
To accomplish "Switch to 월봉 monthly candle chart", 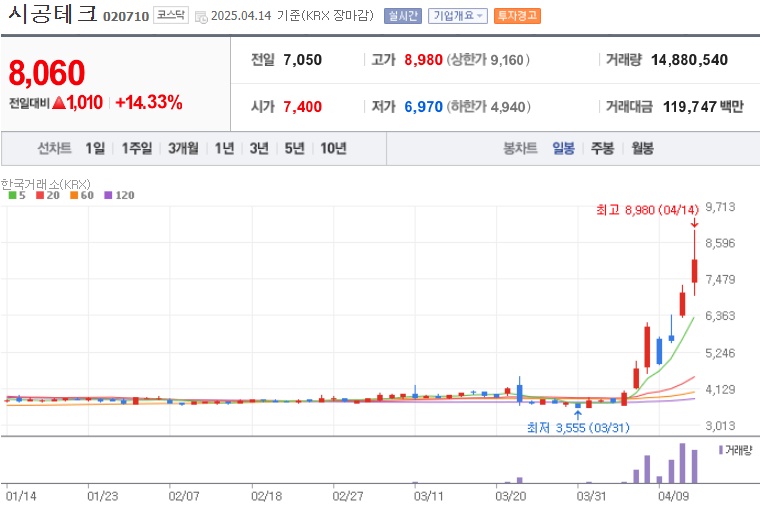I will coord(642,148).
